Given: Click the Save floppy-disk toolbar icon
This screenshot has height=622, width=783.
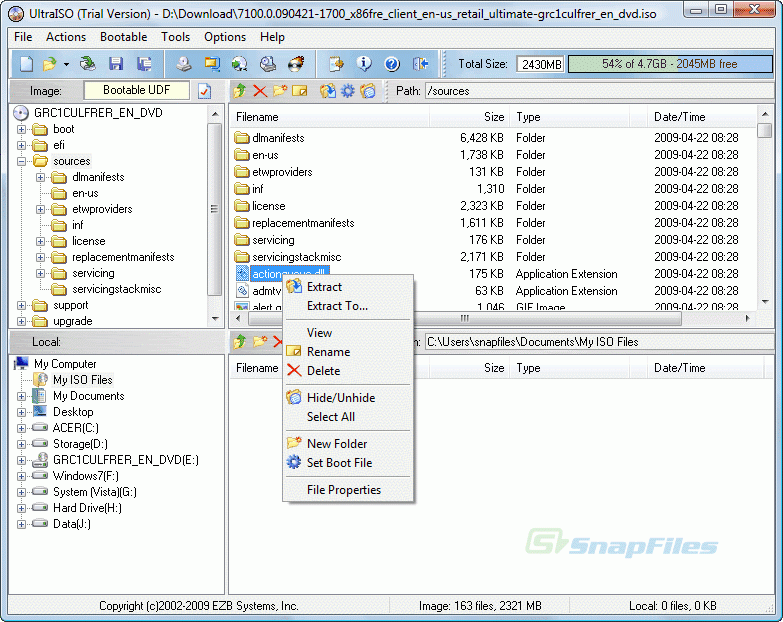Looking at the screenshot, I should point(116,64).
